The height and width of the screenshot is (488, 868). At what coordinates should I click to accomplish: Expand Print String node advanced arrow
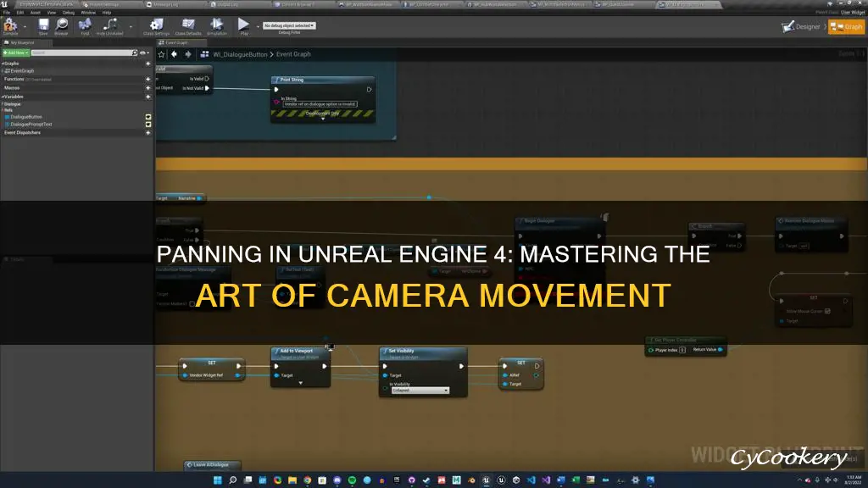pyautogui.click(x=323, y=119)
